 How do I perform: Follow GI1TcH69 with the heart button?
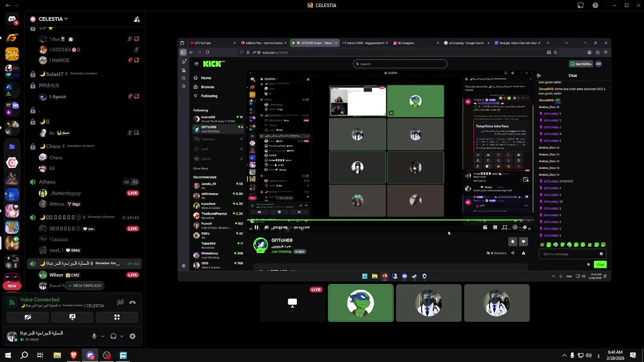click(524, 242)
